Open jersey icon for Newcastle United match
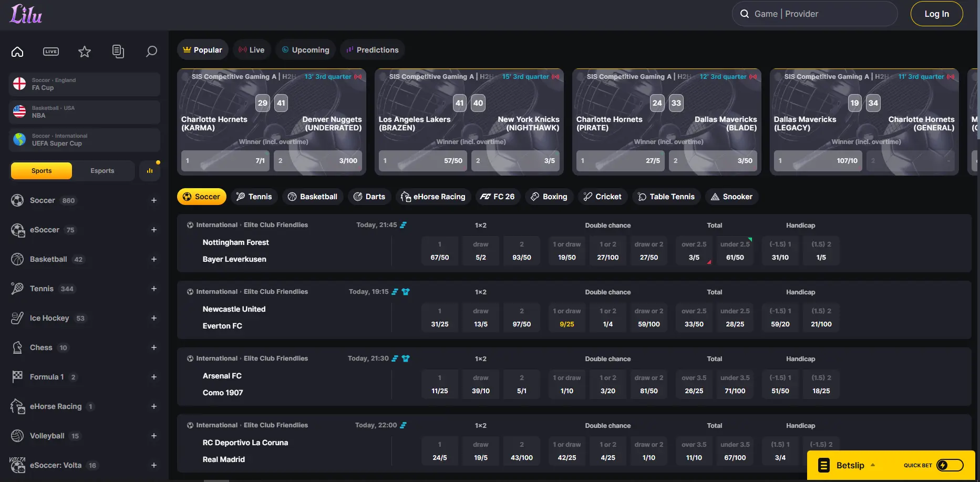The image size is (980, 482). 406,292
